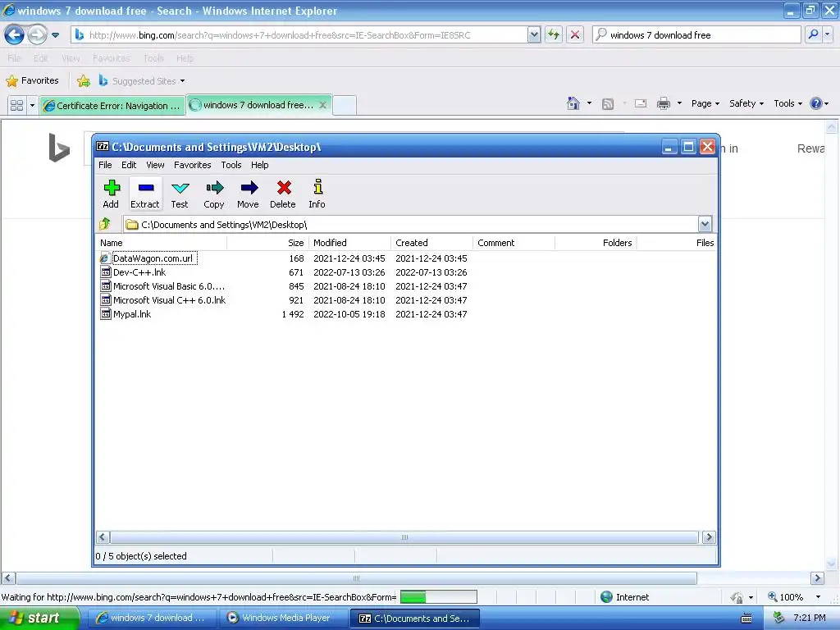The image size is (840, 630).
Task: Click the Bing logo on page
Action: click(x=59, y=148)
